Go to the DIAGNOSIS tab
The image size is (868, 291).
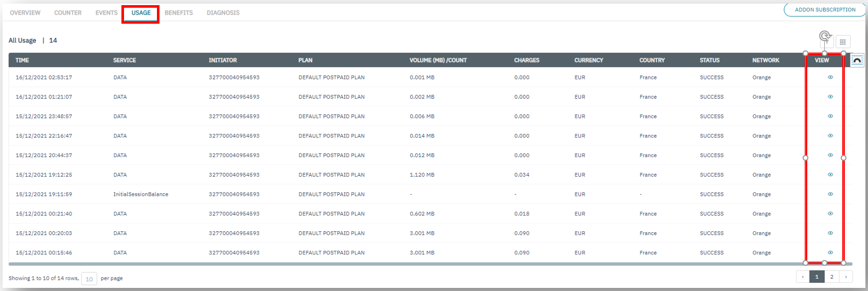[223, 13]
